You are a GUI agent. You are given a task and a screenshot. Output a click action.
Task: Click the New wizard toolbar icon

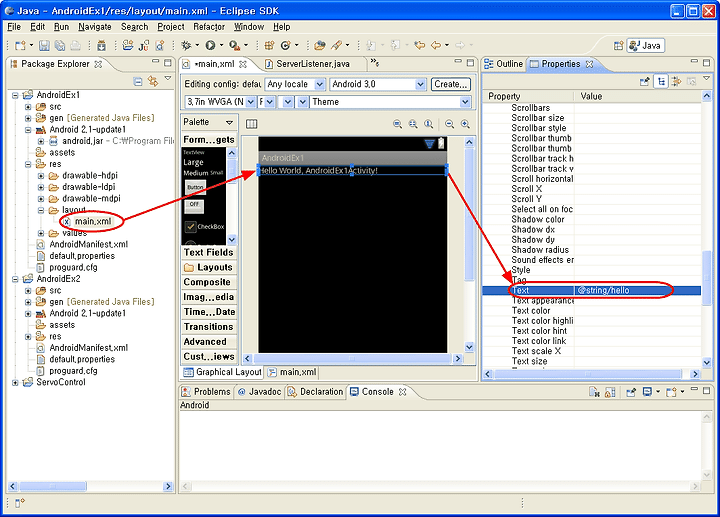tap(20, 45)
